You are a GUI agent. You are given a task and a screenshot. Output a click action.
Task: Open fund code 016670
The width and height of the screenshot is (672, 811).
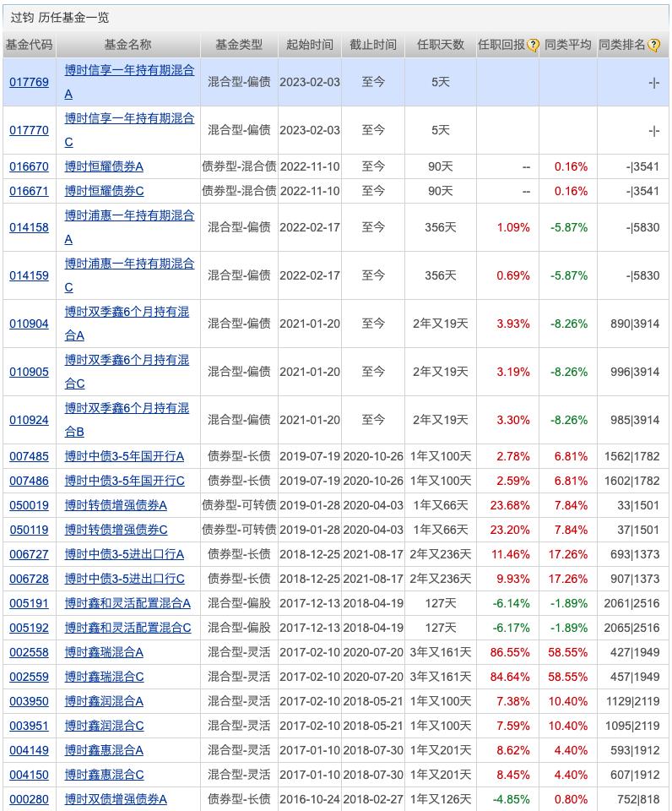tap(29, 166)
